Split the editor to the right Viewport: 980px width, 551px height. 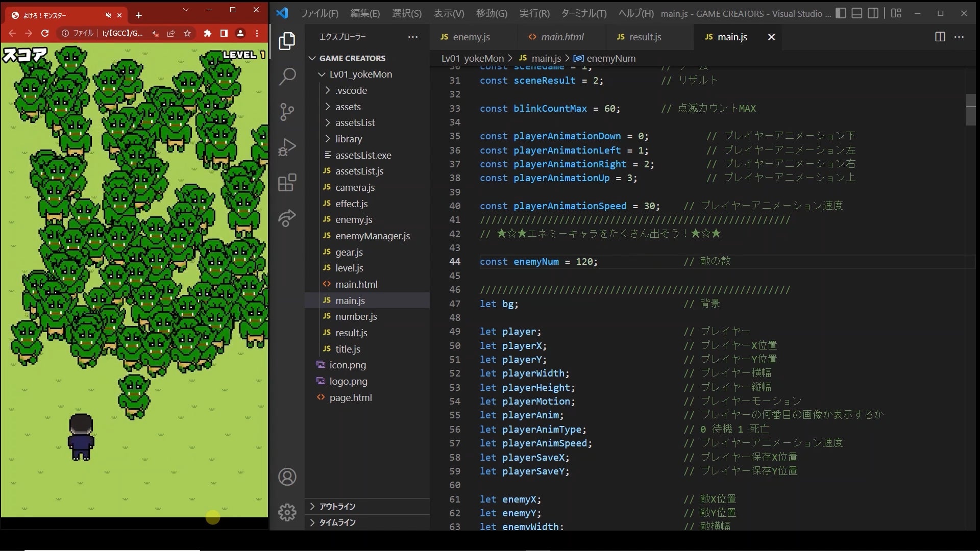(x=940, y=37)
